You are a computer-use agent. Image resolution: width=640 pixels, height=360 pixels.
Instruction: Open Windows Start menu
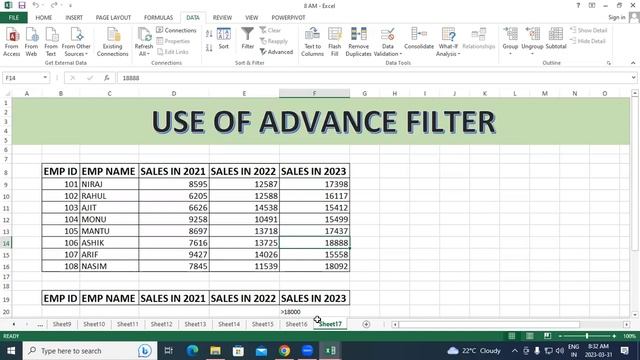[x=11, y=351]
